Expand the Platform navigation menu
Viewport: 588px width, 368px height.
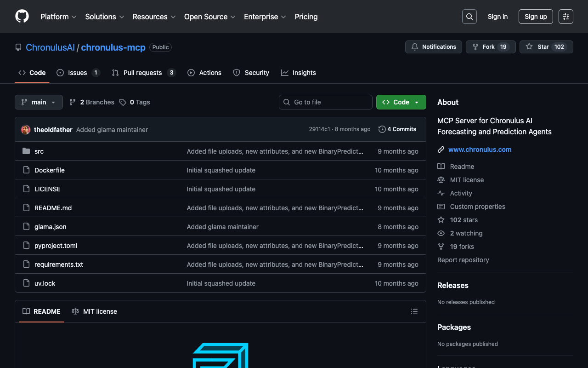(x=58, y=17)
